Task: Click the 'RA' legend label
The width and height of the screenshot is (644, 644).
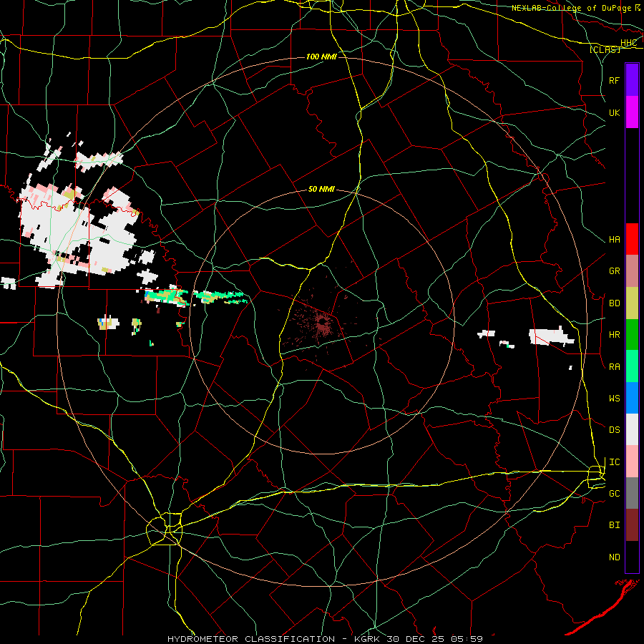Action: 614,367
